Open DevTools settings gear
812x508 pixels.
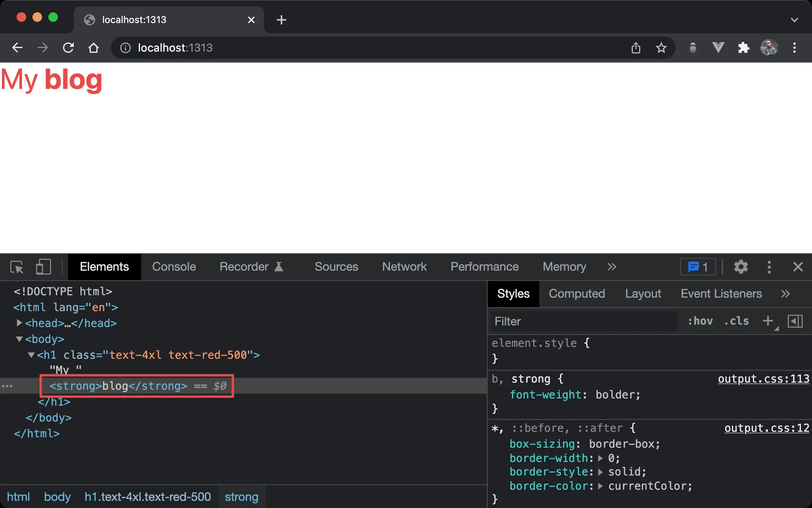click(741, 267)
